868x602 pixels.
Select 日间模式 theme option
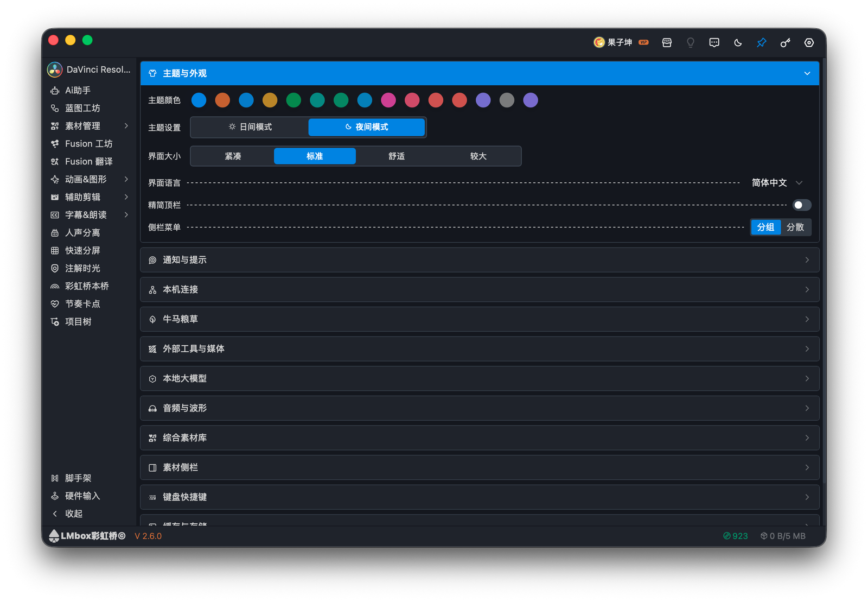(250, 127)
